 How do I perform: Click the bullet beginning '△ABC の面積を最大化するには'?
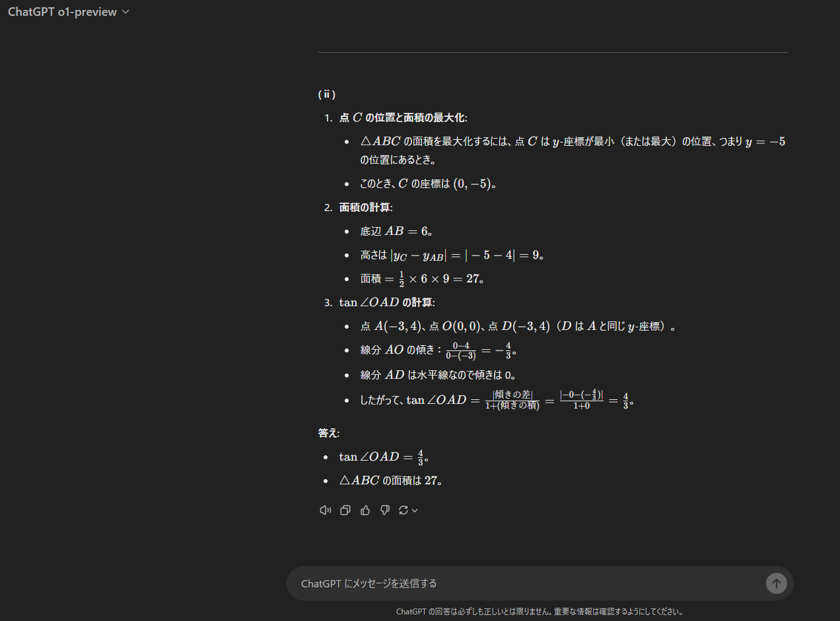pos(573,150)
